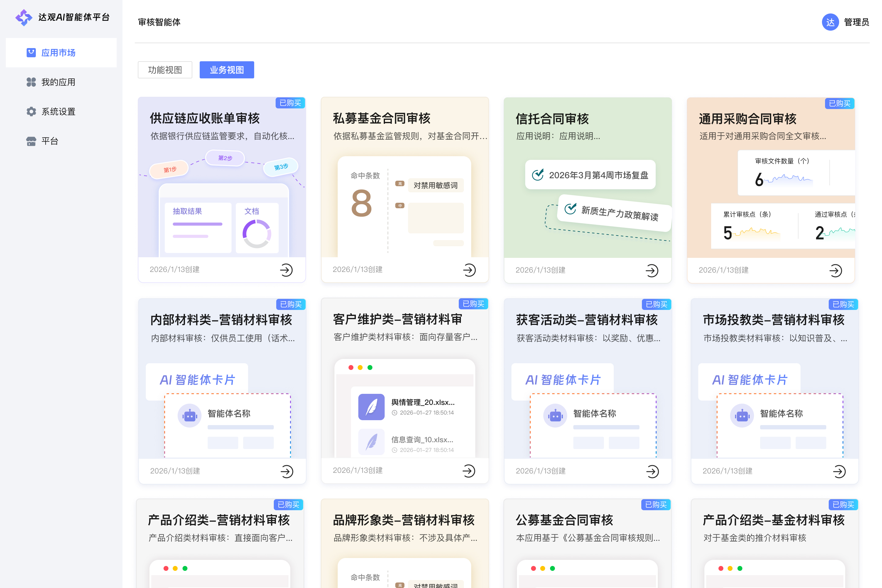Open the 获客活动类-营销材料审核 card arrow

[653, 471]
